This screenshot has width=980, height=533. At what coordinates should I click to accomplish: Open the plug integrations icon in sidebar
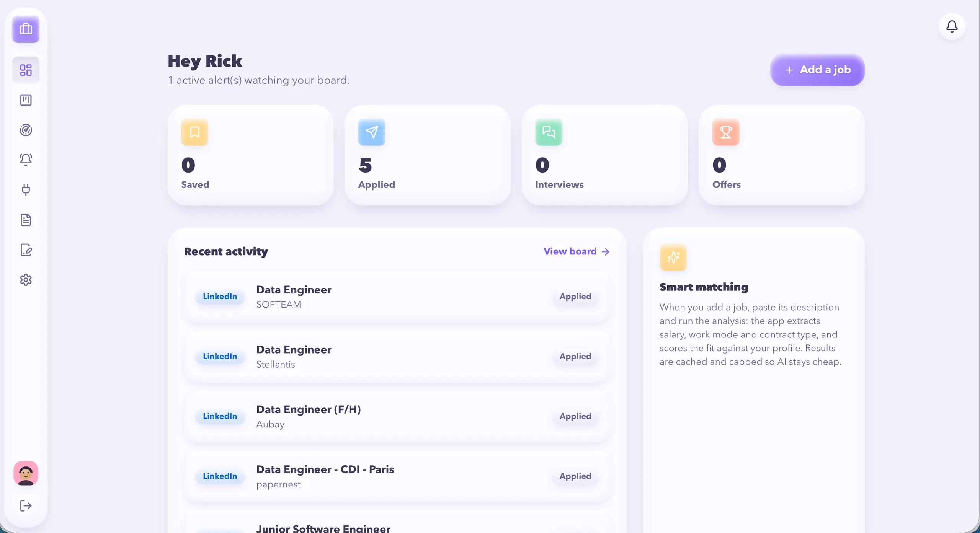click(26, 189)
